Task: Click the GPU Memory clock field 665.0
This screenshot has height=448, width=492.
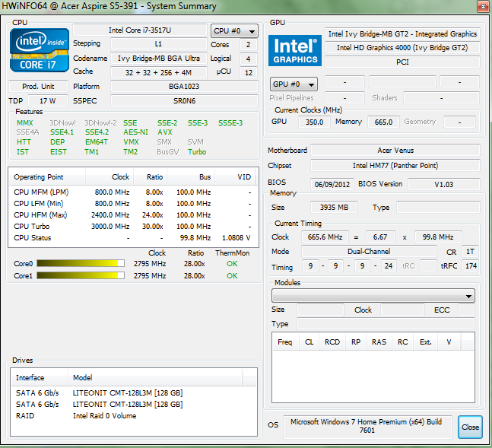Action: 383,122
